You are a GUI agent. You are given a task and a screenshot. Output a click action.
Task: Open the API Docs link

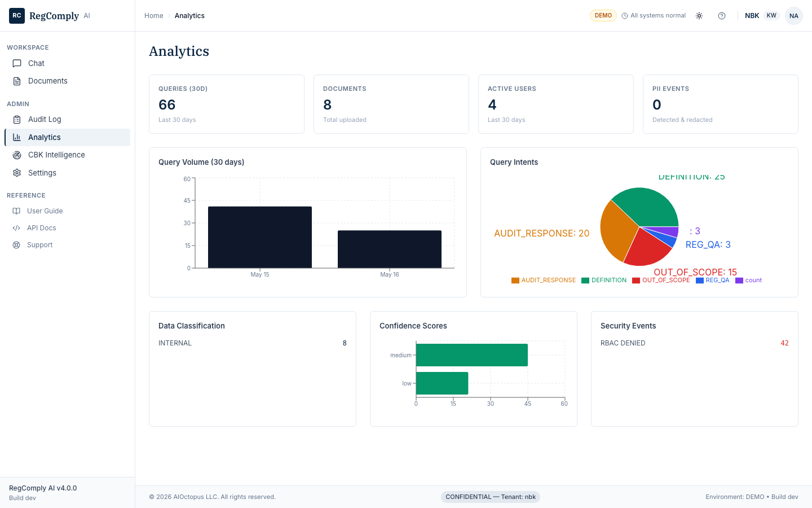pos(67,228)
